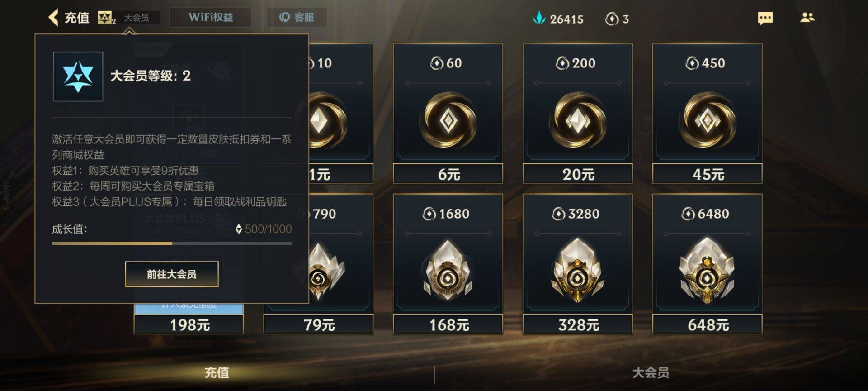Select the 200 coins pack for 20元
The image size is (868, 391).
(577, 113)
